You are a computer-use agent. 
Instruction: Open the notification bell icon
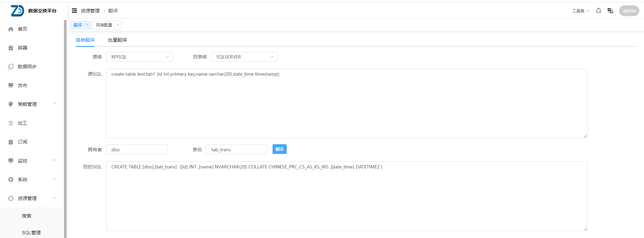point(598,11)
